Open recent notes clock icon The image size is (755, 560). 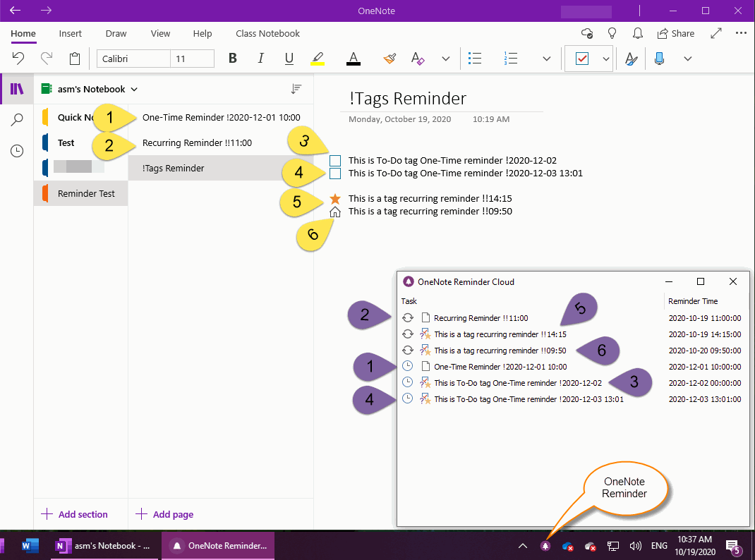(x=17, y=151)
